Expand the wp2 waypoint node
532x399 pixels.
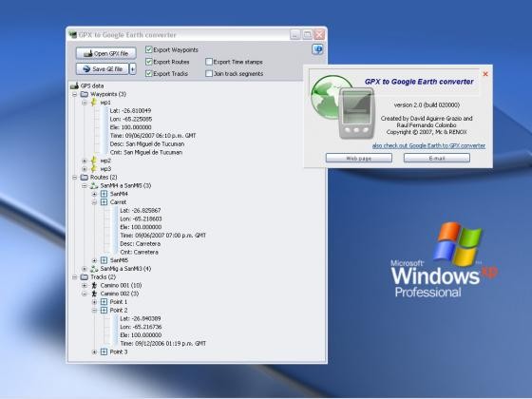pos(85,161)
